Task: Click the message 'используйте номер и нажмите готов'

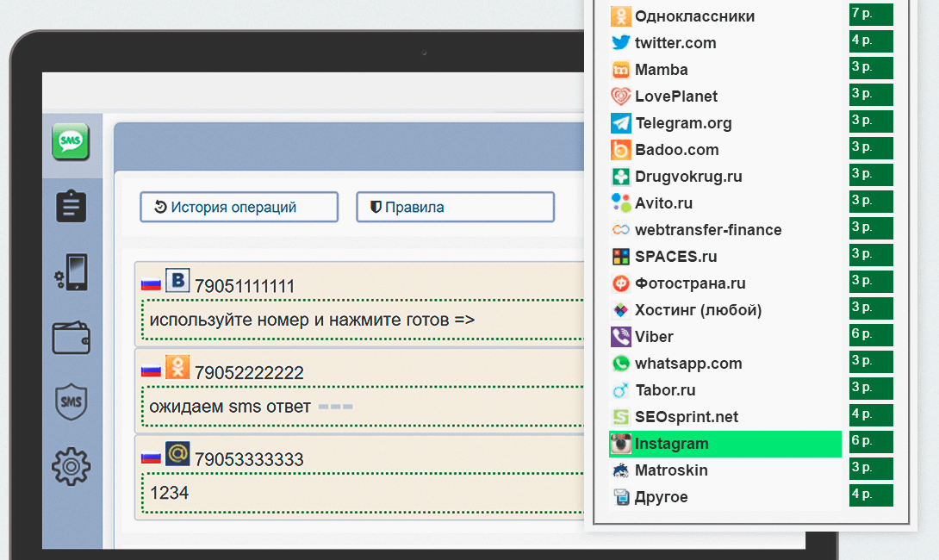Action: tap(300, 320)
